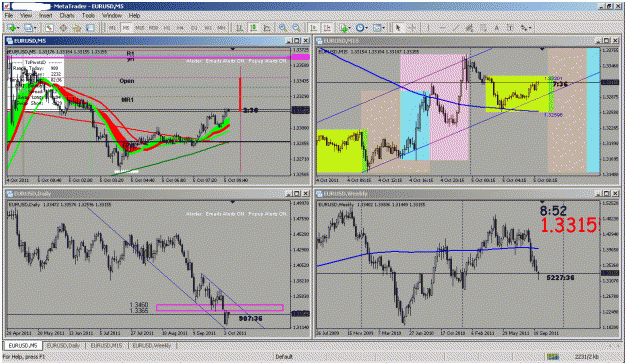Switch timeframe to H1
625x363 pixels.
pyautogui.click(x=167, y=27)
